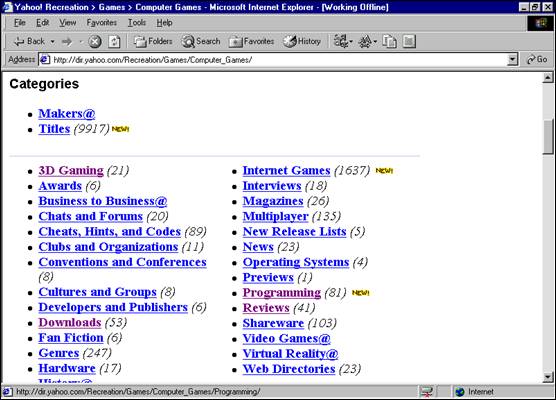
Task: Click the scroll down arrow
Action: click(548, 377)
